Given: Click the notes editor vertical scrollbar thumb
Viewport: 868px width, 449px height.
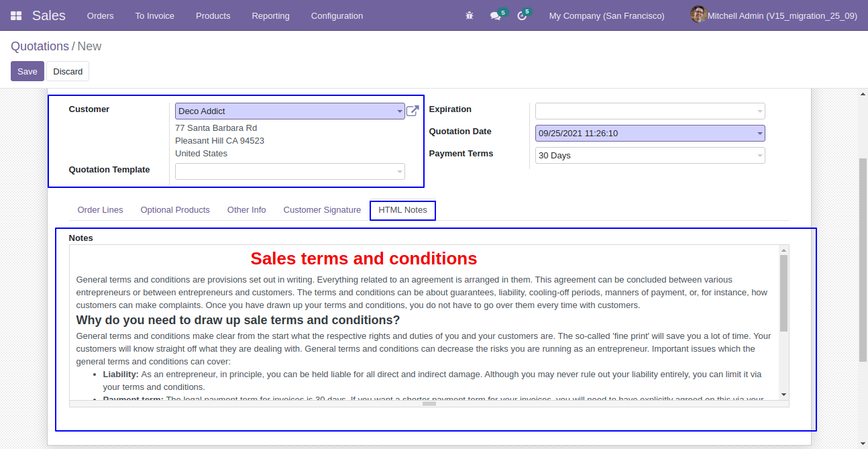Looking at the screenshot, I should (x=783, y=293).
